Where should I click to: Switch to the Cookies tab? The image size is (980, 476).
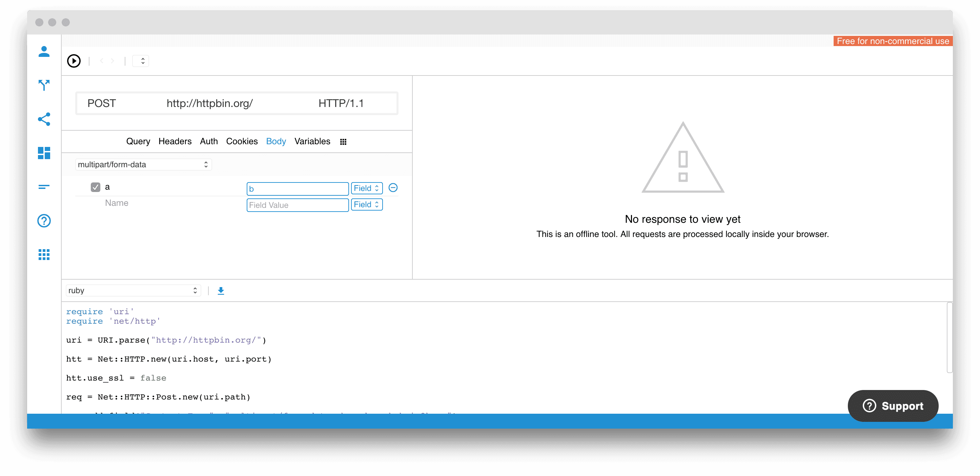pyautogui.click(x=242, y=142)
